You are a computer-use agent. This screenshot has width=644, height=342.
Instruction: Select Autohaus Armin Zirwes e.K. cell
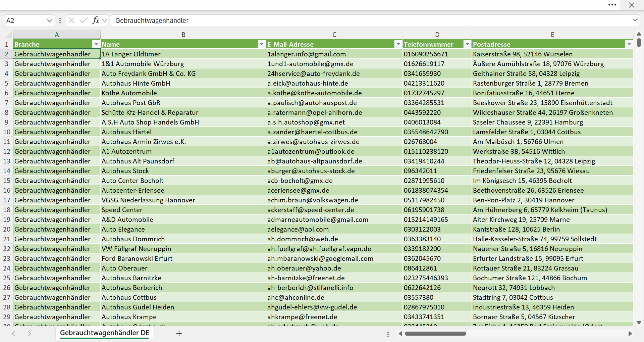pos(183,142)
